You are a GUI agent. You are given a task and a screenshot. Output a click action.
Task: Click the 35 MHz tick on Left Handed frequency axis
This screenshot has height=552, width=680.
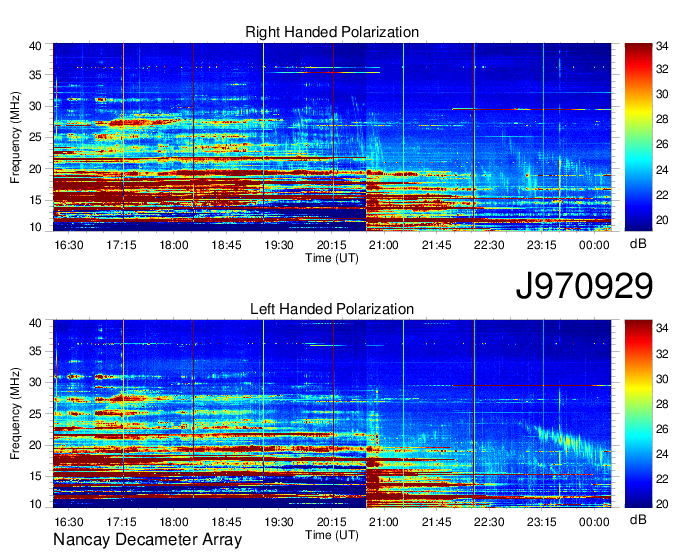(35, 351)
